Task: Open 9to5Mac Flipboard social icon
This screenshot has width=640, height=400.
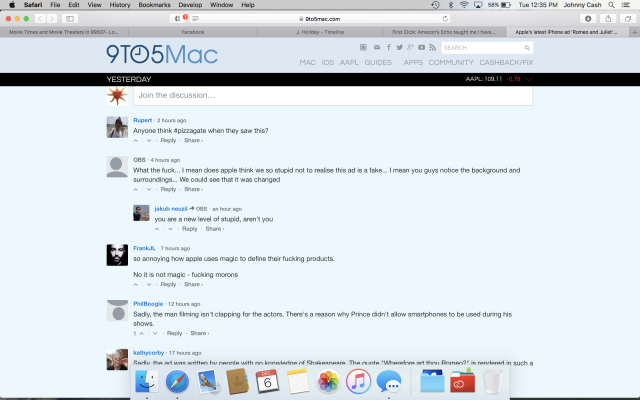Action: 363,47
